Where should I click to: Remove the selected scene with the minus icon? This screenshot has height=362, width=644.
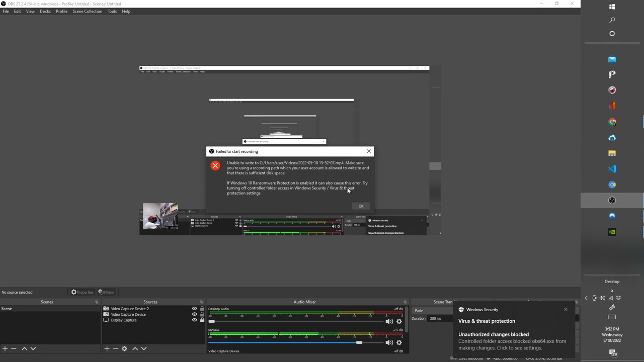[14, 348]
